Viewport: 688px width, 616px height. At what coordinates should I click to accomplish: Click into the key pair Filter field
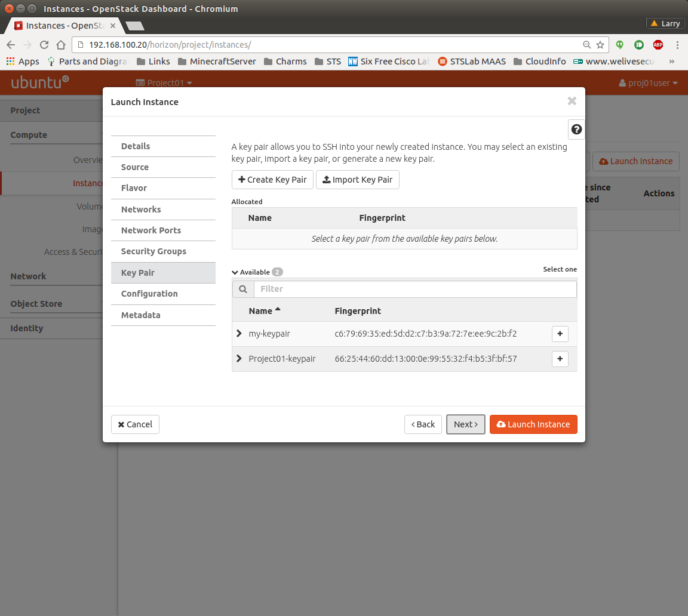[415, 289]
